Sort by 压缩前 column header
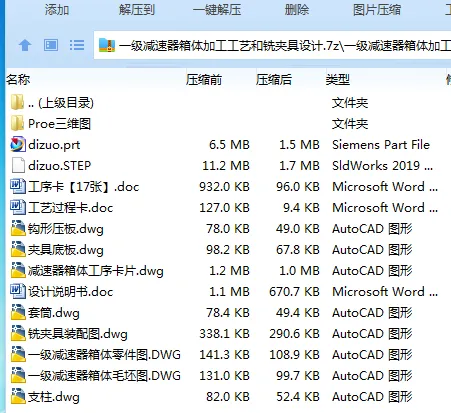This screenshot has width=451, height=413. [204, 80]
